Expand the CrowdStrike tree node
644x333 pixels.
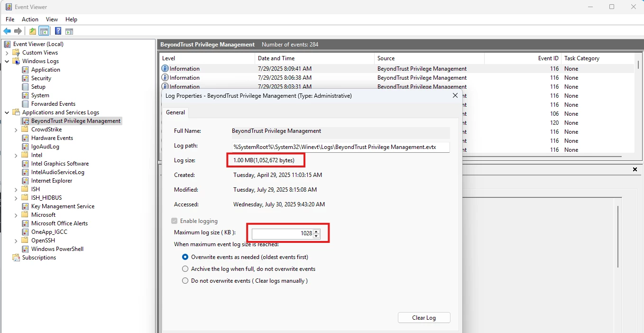[16, 129]
